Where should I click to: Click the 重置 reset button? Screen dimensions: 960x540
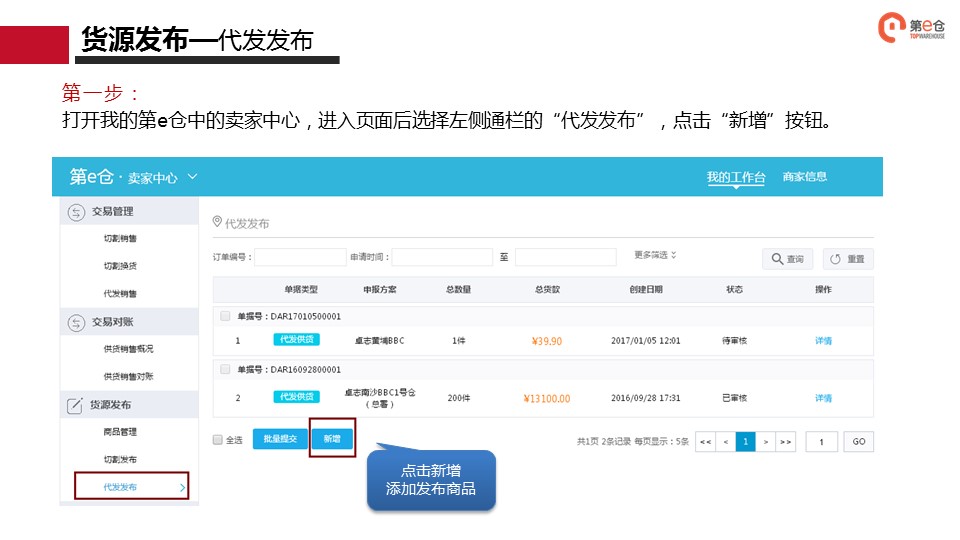pyautogui.click(x=848, y=259)
